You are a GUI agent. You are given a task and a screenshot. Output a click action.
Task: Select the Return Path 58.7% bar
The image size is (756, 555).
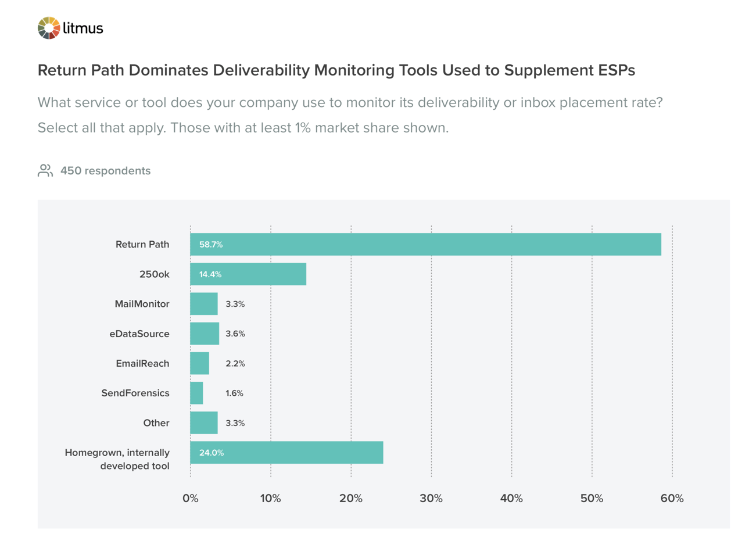tap(425, 244)
